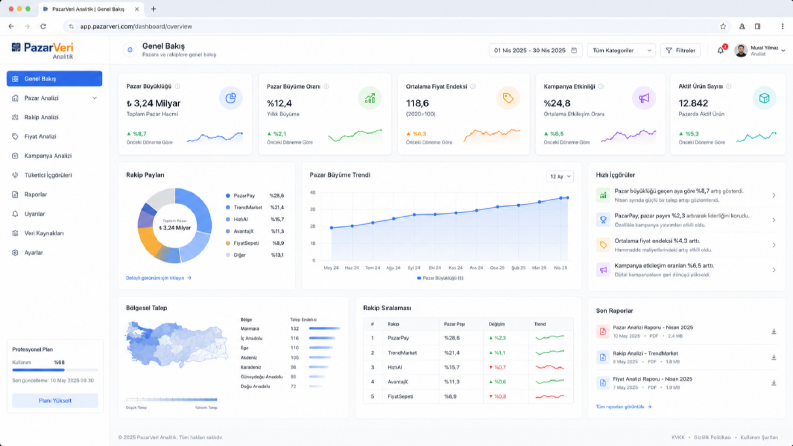Expand the Pazar Analizi sidebar submenu

[x=95, y=98]
